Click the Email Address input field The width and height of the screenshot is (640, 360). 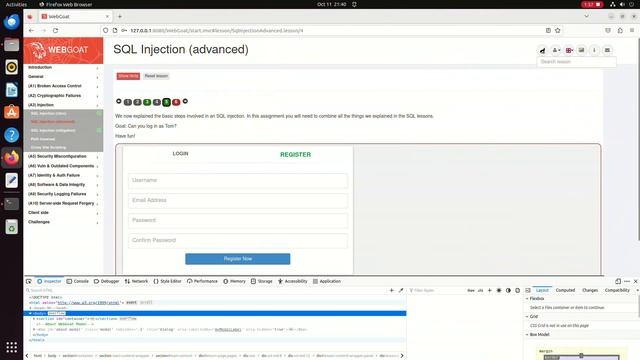tap(238, 200)
